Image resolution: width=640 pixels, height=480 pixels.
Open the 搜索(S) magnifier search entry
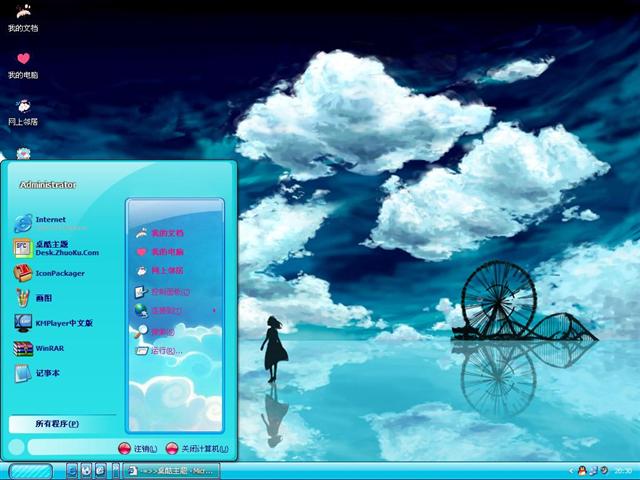(155, 331)
